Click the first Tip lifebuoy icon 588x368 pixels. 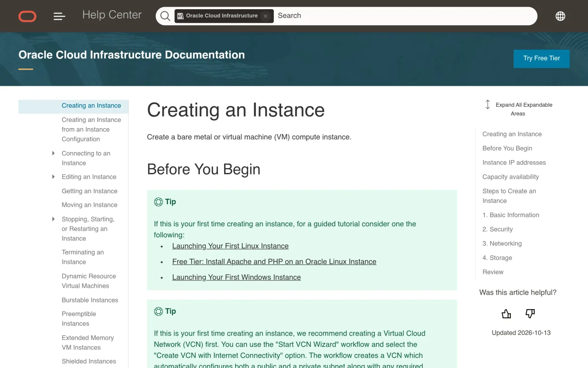pos(158,202)
